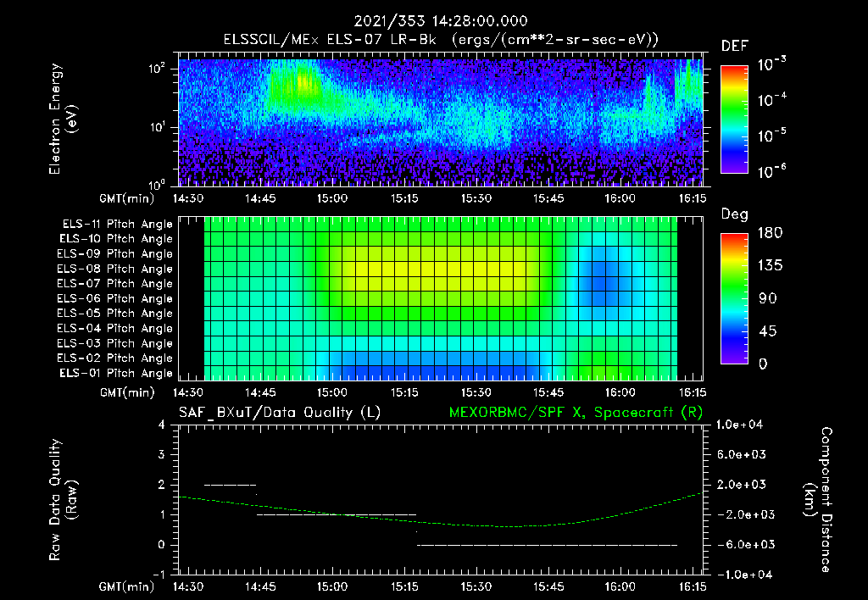Select the ELS-10 Pitch Angle row label
868x600 pixels.
point(116,239)
